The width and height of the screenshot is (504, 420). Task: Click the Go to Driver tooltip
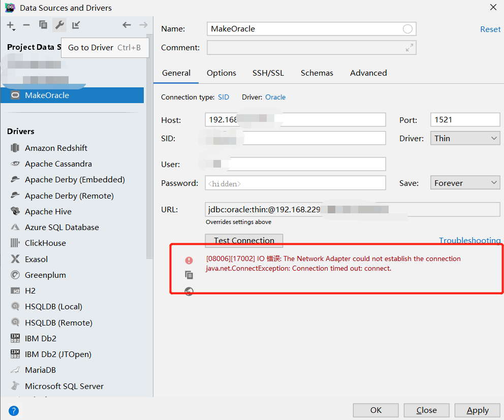105,48
